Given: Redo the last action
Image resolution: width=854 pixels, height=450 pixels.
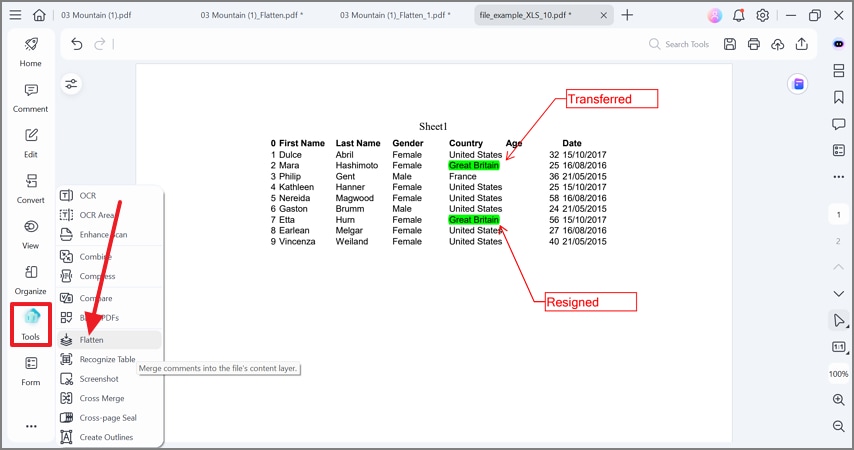Looking at the screenshot, I should pos(100,44).
